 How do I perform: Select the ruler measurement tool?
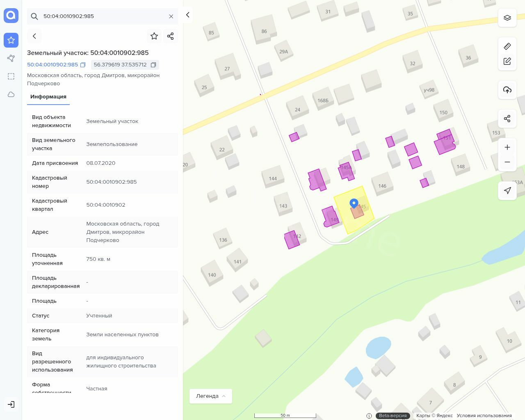click(x=507, y=46)
